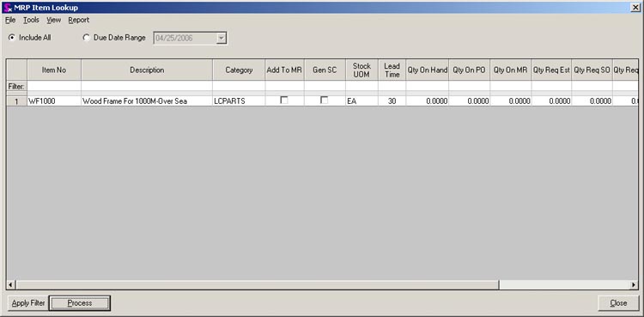Screen dimensions: 644x317
Task: Select row 1 header in the grid
Action: coord(17,101)
